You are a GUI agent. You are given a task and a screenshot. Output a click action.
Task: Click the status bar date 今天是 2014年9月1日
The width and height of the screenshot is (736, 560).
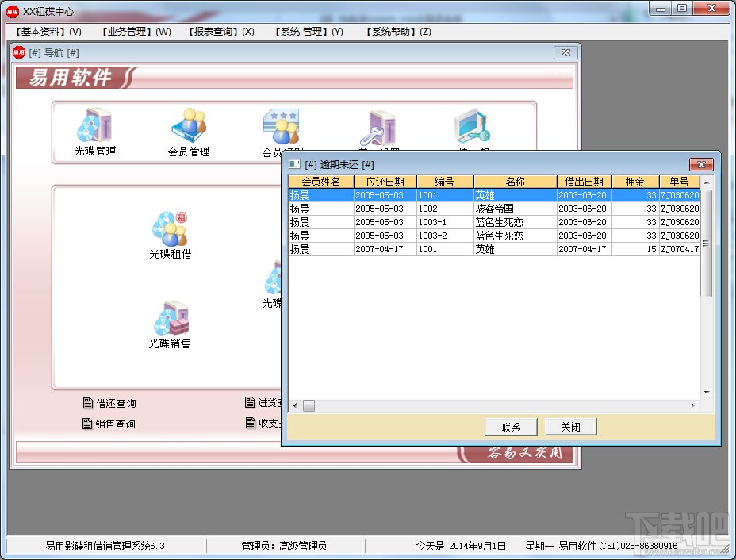pos(461,546)
